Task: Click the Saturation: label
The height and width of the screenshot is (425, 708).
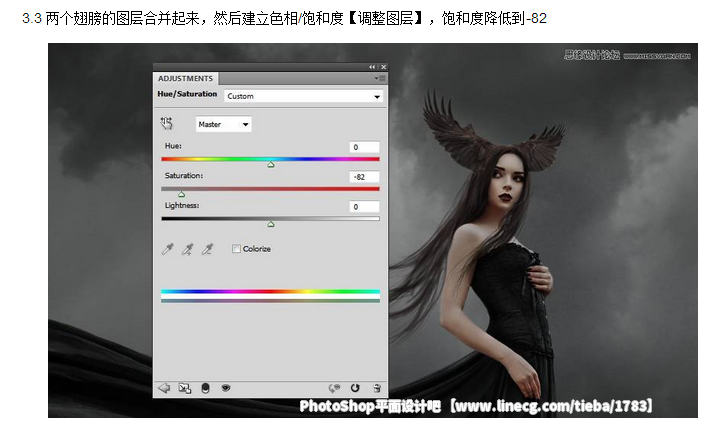Action: (x=184, y=176)
